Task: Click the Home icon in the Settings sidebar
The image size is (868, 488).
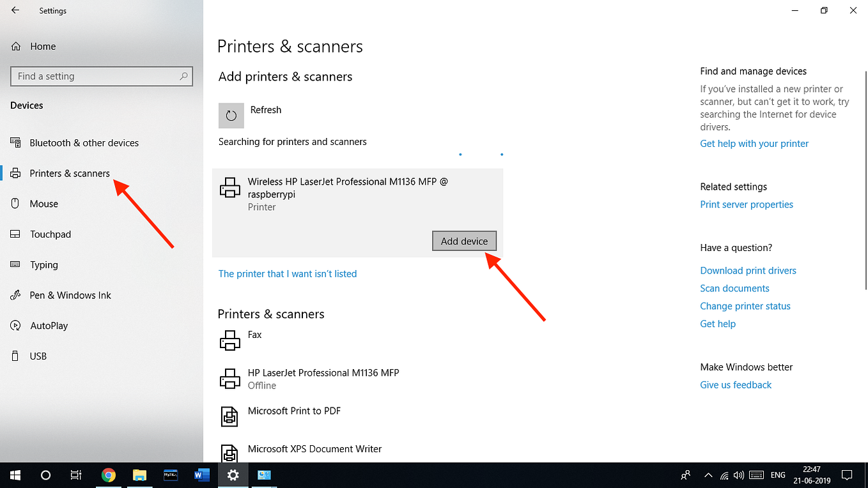Action: (14, 46)
